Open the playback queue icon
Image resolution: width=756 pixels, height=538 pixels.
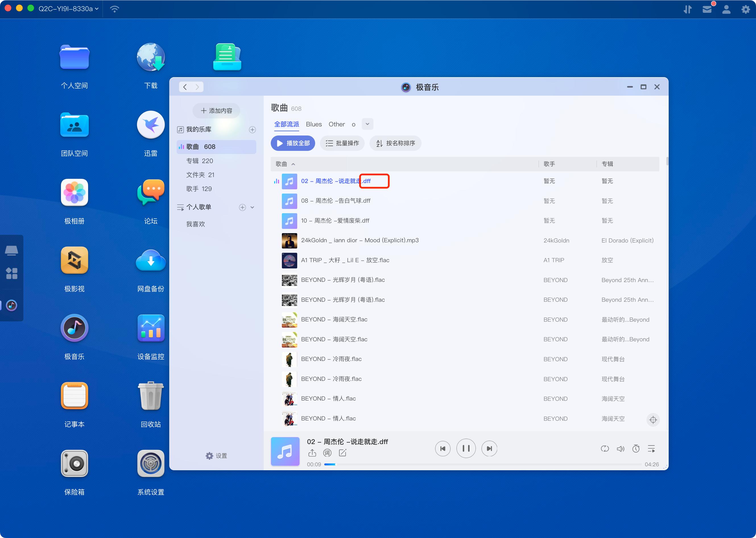[651, 449]
